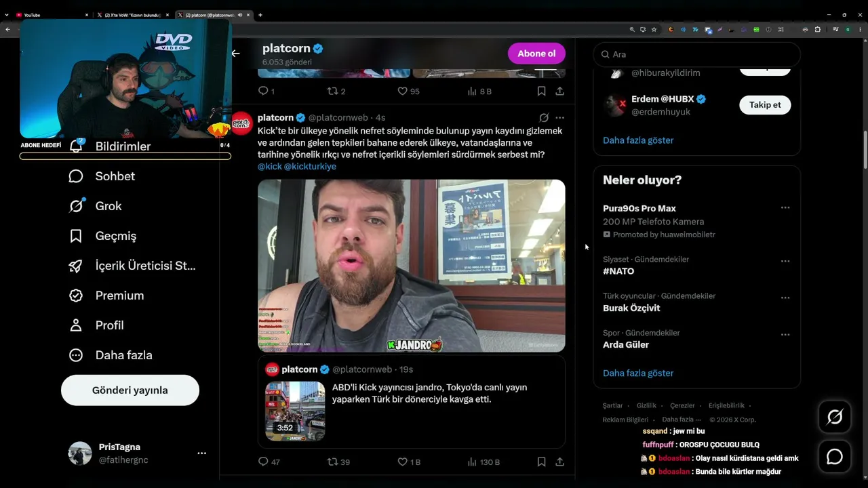The width and height of the screenshot is (868, 488).
Task: Open more options for the #NATO trend
Action: coord(785,261)
